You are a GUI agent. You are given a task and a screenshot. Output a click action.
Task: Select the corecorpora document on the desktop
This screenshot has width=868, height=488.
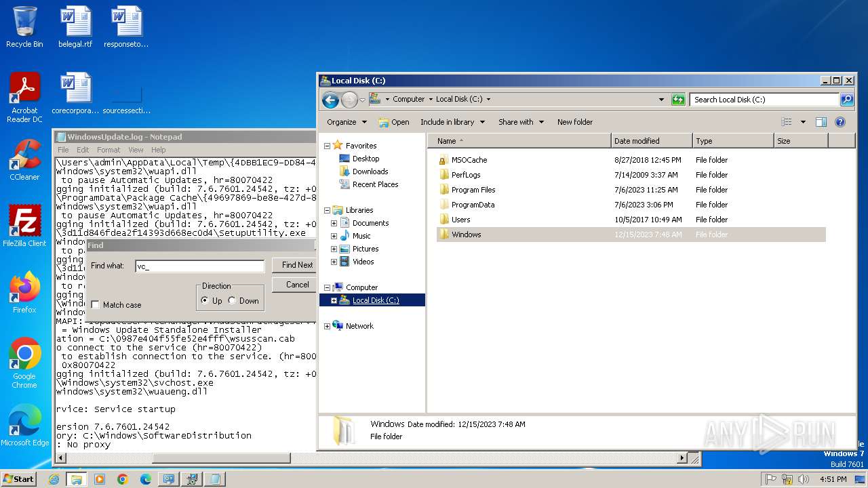75,93
